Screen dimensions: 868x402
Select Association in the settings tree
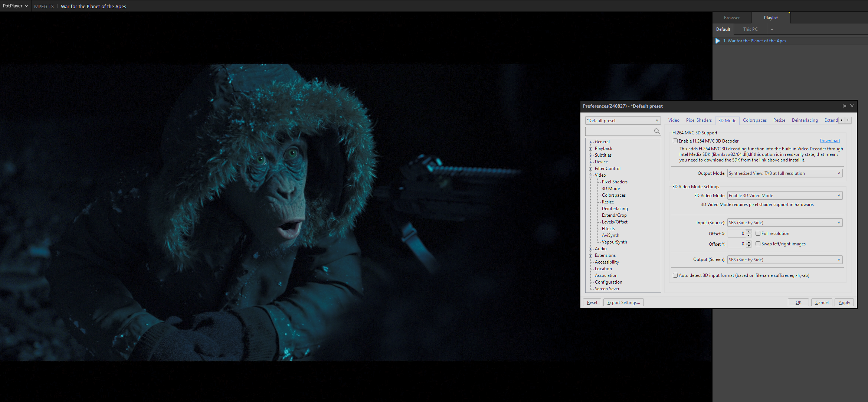(x=606, y=275)
